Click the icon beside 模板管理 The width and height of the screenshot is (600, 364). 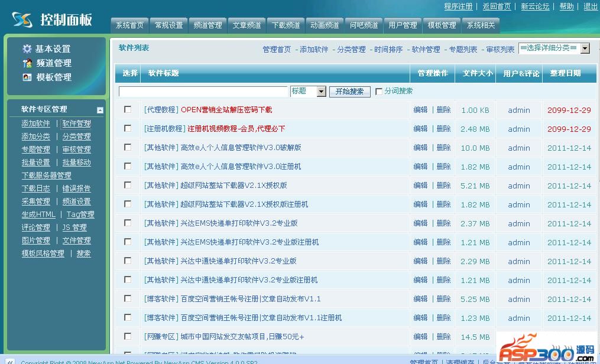[x=27, y=77]
